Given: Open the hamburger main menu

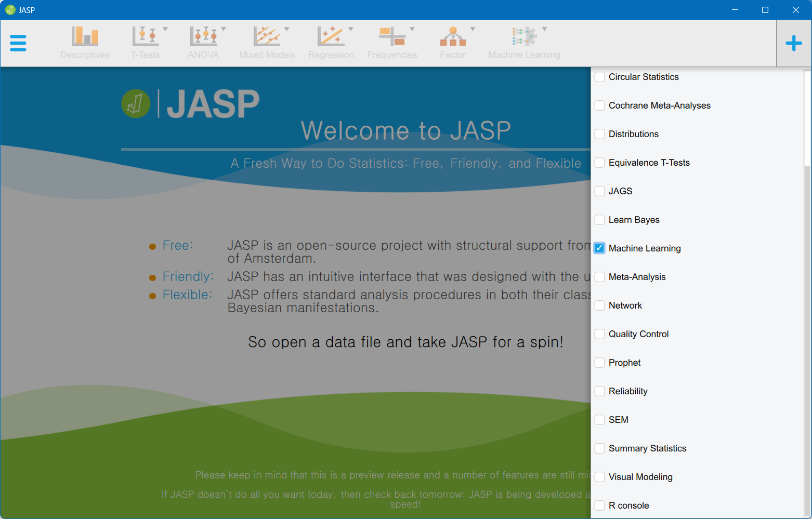Looking at the screenshot, I should click(x=18, y=43).
